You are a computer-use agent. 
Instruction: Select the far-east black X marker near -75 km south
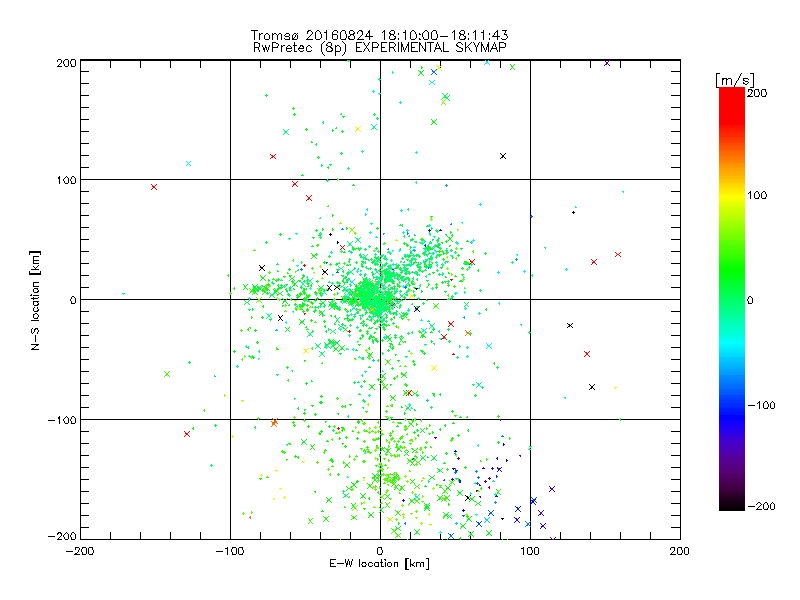(592, 387)
